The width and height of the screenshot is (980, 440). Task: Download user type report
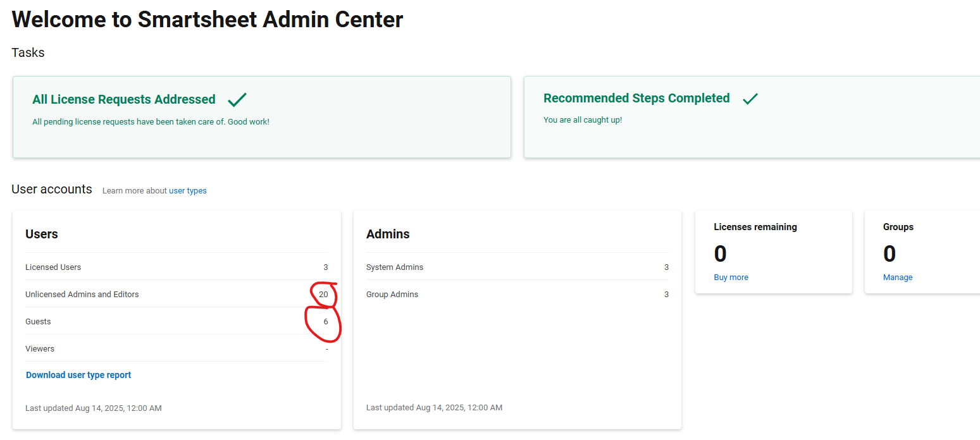(78, 375)
